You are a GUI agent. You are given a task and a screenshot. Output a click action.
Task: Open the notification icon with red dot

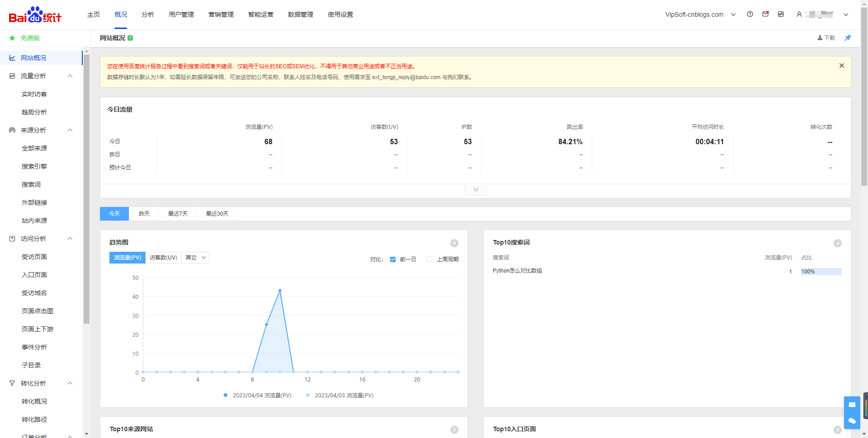click(x=765, y=14)
